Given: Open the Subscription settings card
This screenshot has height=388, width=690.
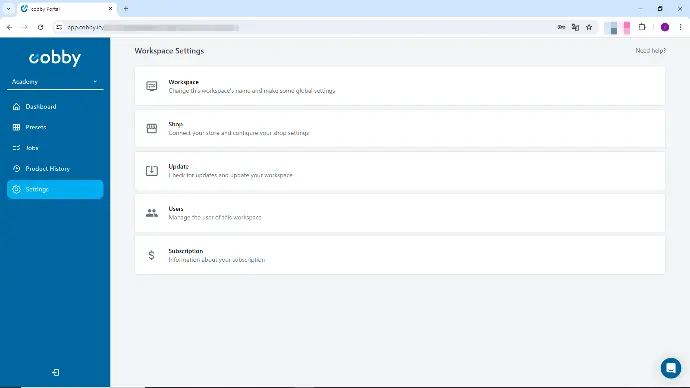Looking at the screenshot, I should click(400, 255).
